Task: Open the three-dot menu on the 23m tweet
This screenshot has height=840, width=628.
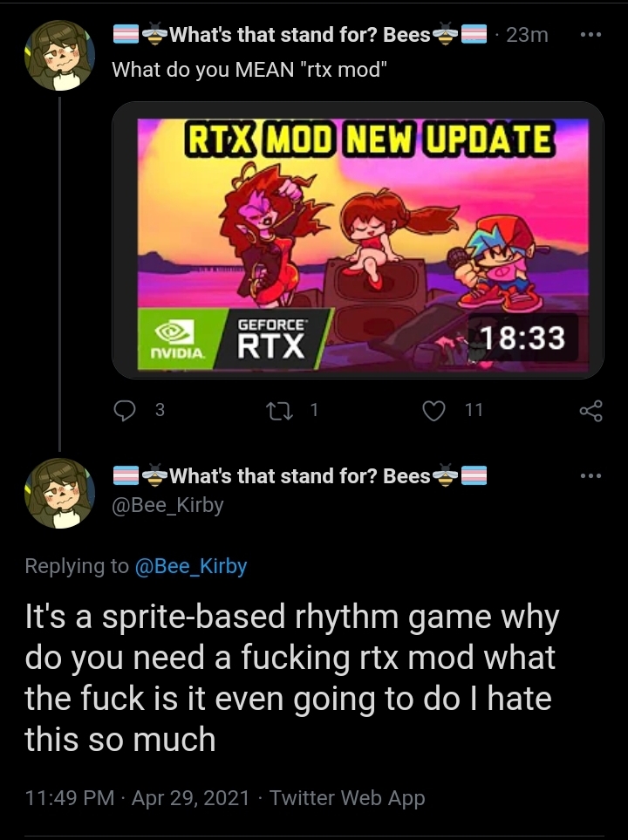Action: 591,34
